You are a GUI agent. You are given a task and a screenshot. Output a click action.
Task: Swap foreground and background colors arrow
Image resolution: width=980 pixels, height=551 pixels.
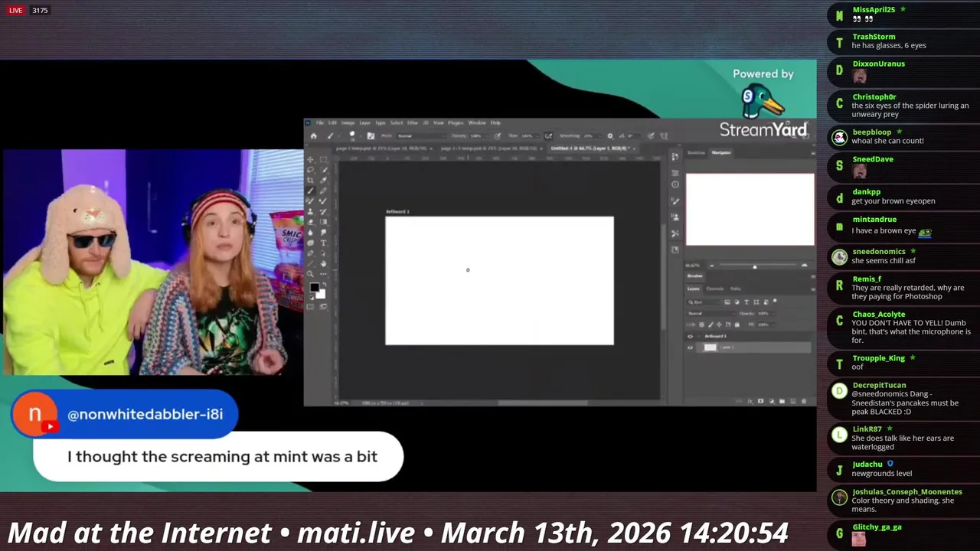tap(324, 285)
